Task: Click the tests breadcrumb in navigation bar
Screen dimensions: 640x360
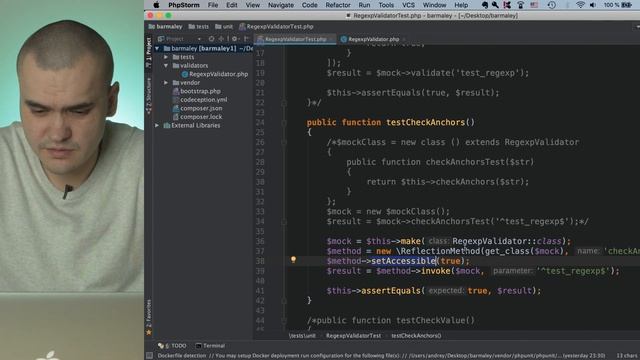Action: coord(199,27)
